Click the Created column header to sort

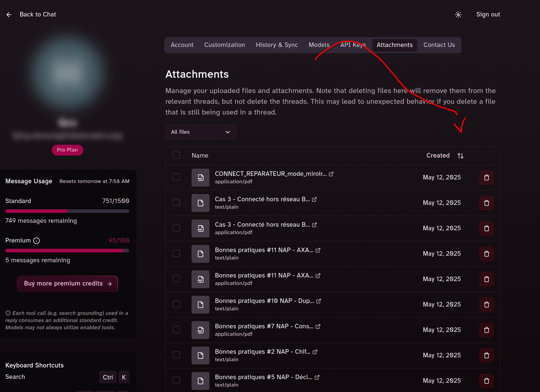[x=438, y=155]
